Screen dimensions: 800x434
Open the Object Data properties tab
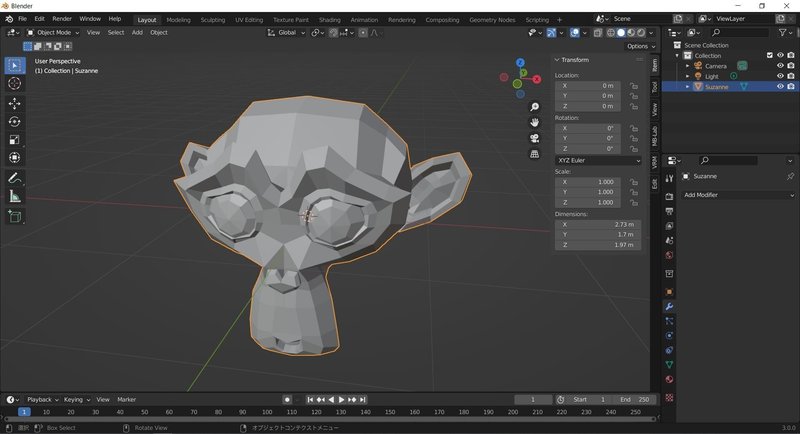(669, 365)
